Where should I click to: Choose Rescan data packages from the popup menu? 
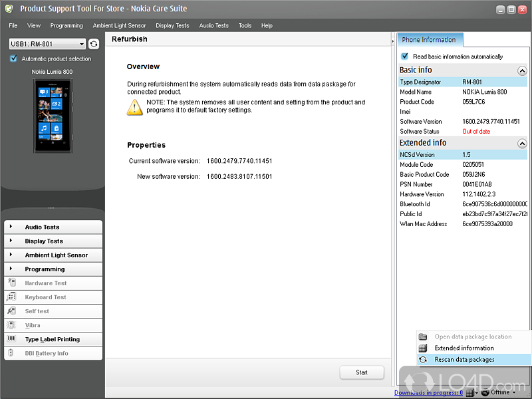[464, 360]
